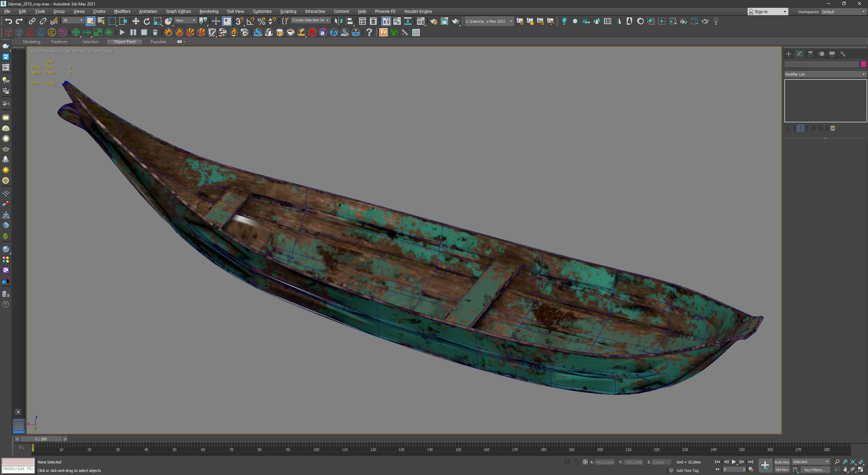Open the Rendering menu
The width and height of the screenshot is (868, 475).
point(209,12)
